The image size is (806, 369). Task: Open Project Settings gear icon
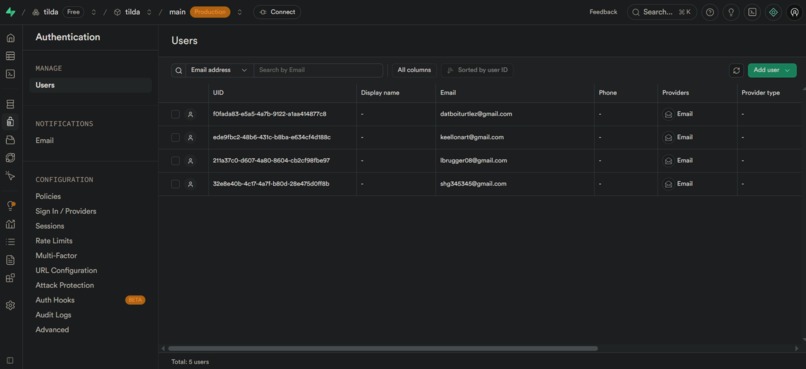pyautogui.click(x=10, y=306)
